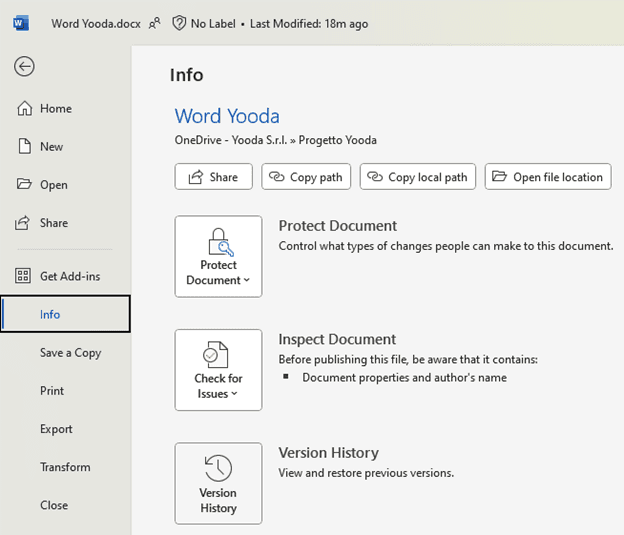Click the chain link icon on Copy local path

pyautogui.click(x=374, y=176)
